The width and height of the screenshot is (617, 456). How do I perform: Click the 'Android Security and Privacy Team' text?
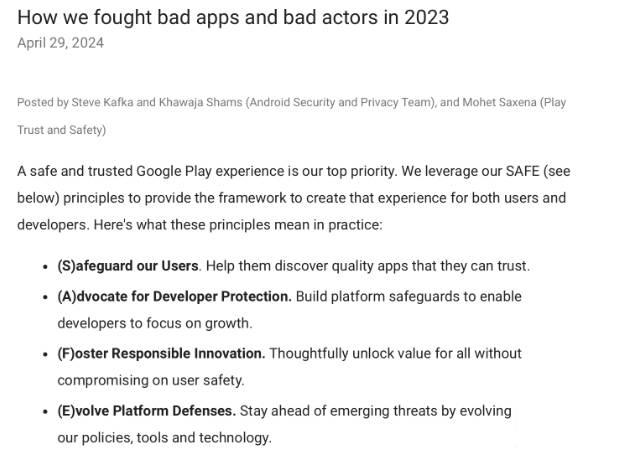point(340,102)
